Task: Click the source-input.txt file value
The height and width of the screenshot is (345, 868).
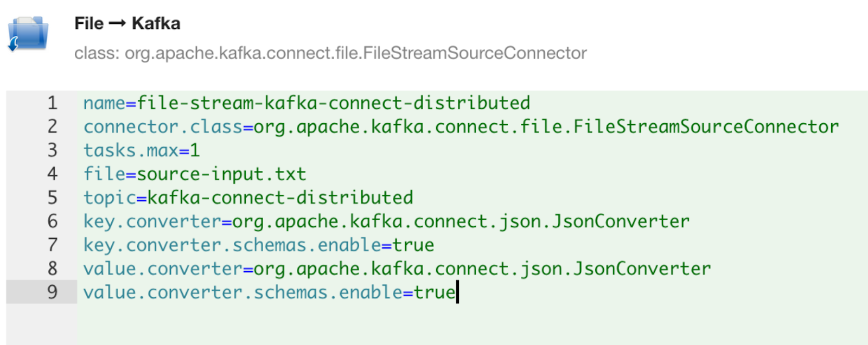Action: point(221,174)
